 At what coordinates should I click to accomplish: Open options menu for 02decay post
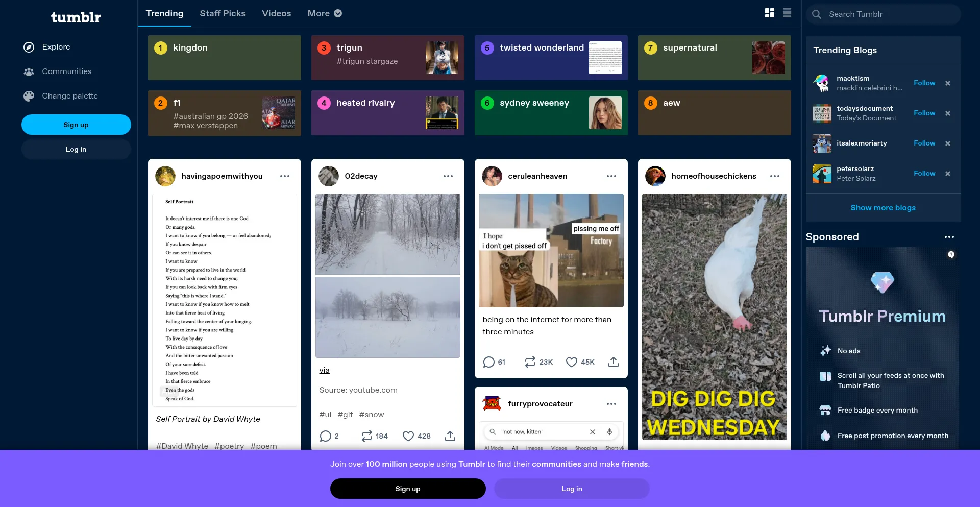point(448,176)
